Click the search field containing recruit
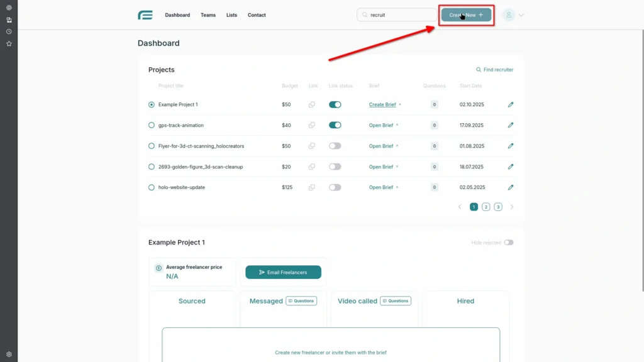Viewport: 644px width, 362px height. pos(396,14)
